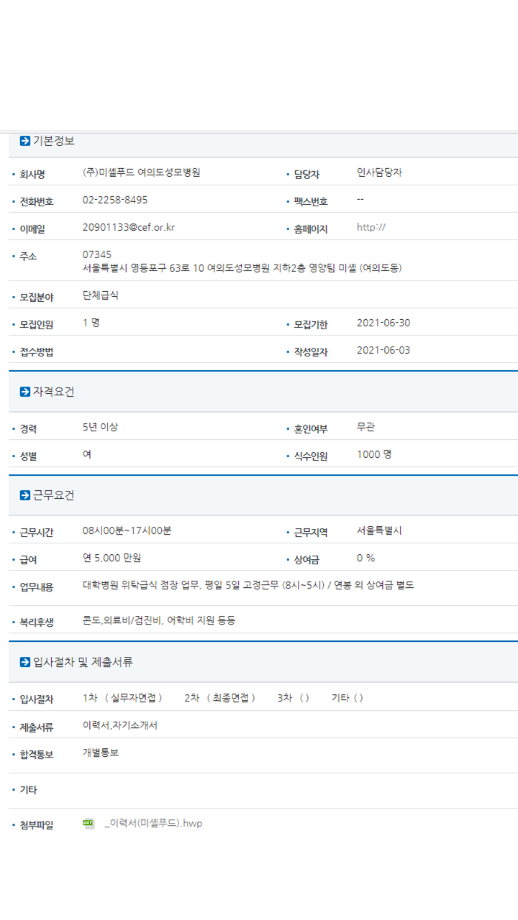Click written date 2021-06-03
518x920 pixels.
coord(383,351)
